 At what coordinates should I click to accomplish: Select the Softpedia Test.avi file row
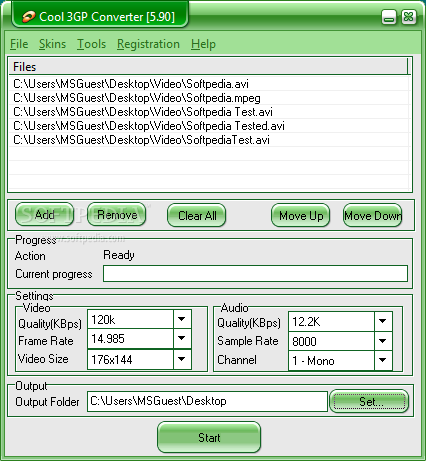[209, 112]
